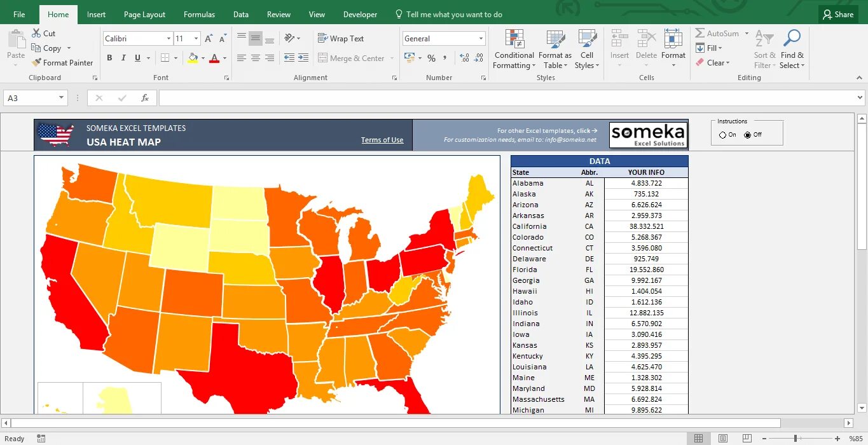Open the Terms of Use link
Viewport: 868px width, 445px height.
click(382, 140)
